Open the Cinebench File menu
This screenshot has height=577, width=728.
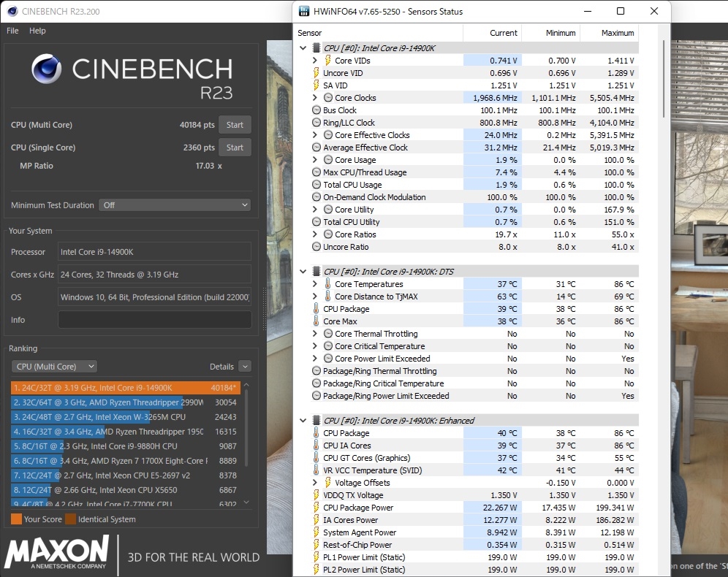12,31
